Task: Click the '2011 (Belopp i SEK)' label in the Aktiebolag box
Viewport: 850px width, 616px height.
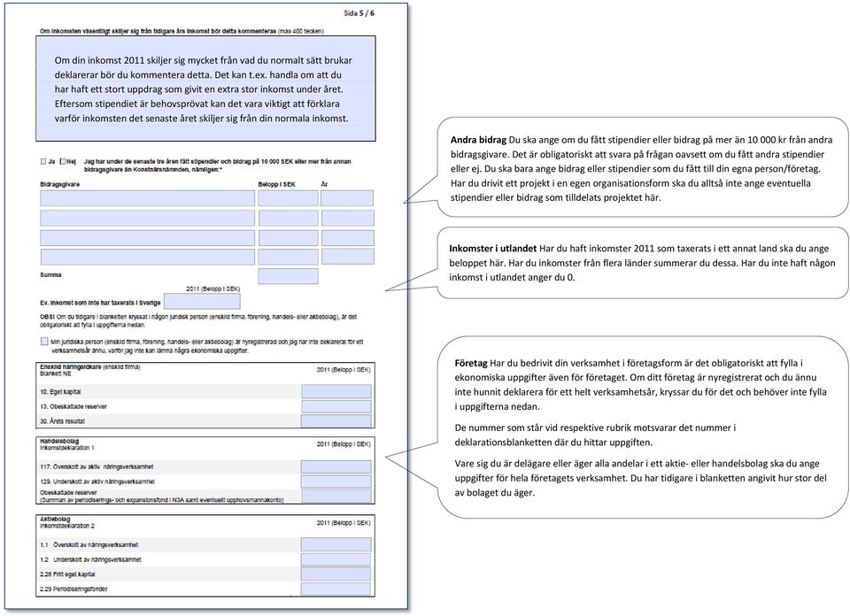Action: tap(344, 523)
